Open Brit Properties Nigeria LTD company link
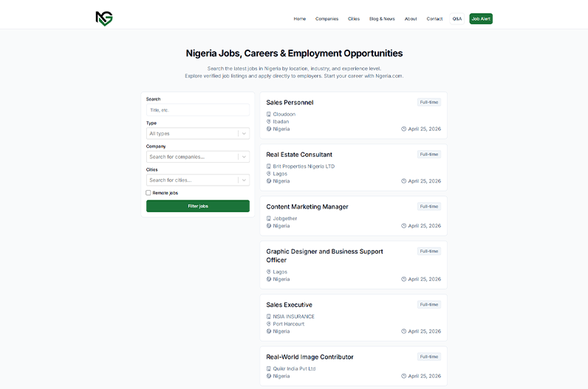Viewport: 588px width, 389px height. (304, 166)
